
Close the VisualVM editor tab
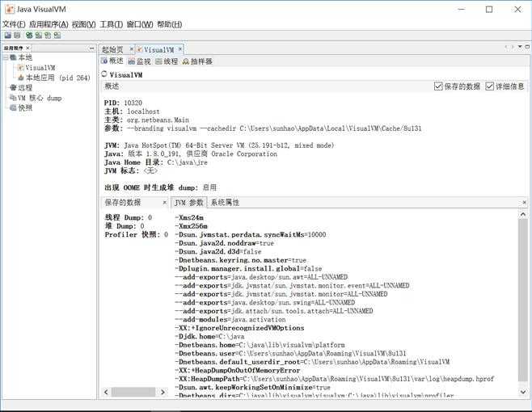[x=179, y=49]
